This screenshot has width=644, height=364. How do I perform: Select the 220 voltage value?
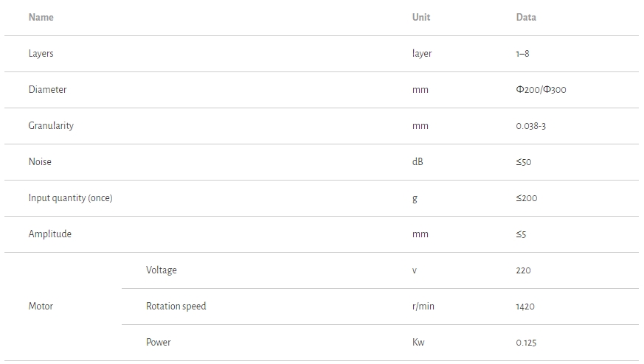523,270
